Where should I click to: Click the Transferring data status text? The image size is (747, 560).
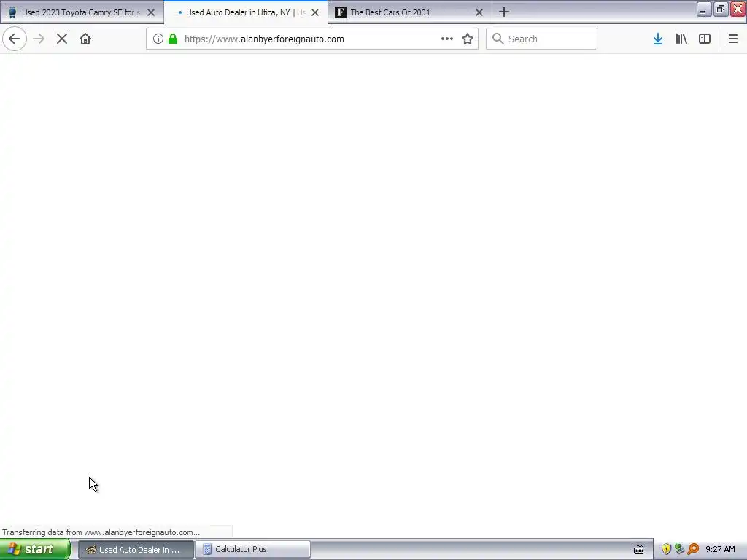[101, 532]
